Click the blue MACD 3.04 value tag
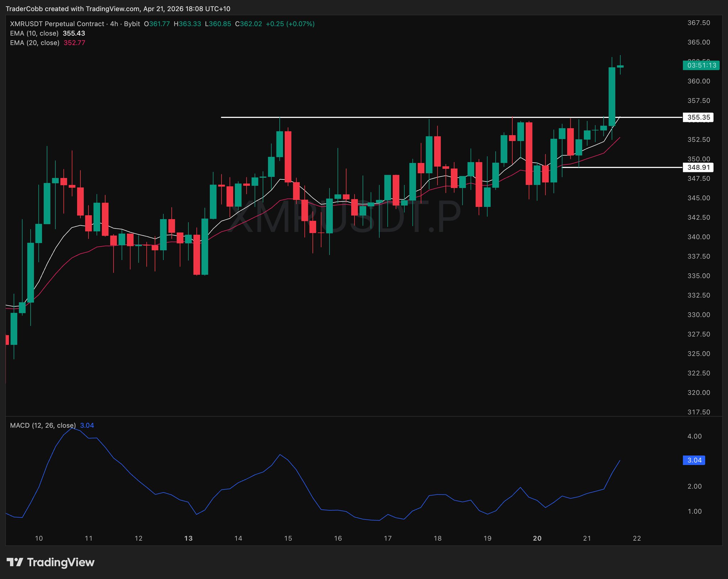 tap(694, 460)
